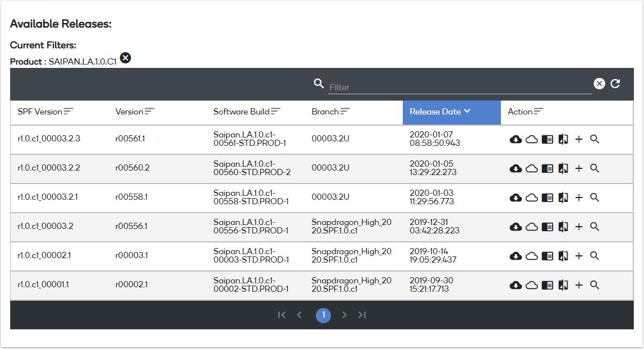Screen dimensions: 644x349
Task: Go to the last page
Action: [x=362, y=315]
